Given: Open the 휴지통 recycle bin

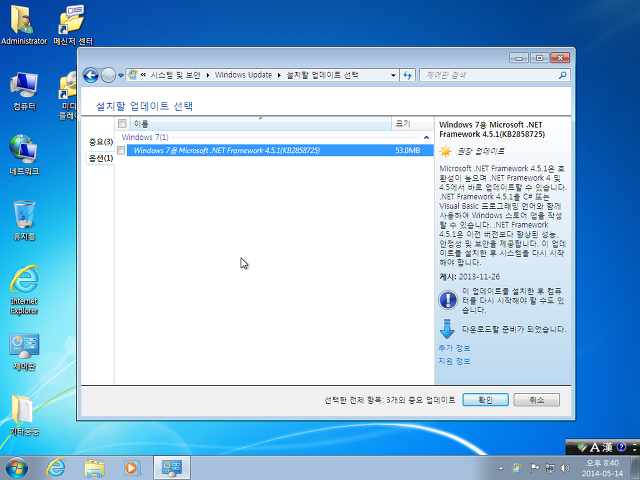Looking at the screenshot, I should click(24, 220).
